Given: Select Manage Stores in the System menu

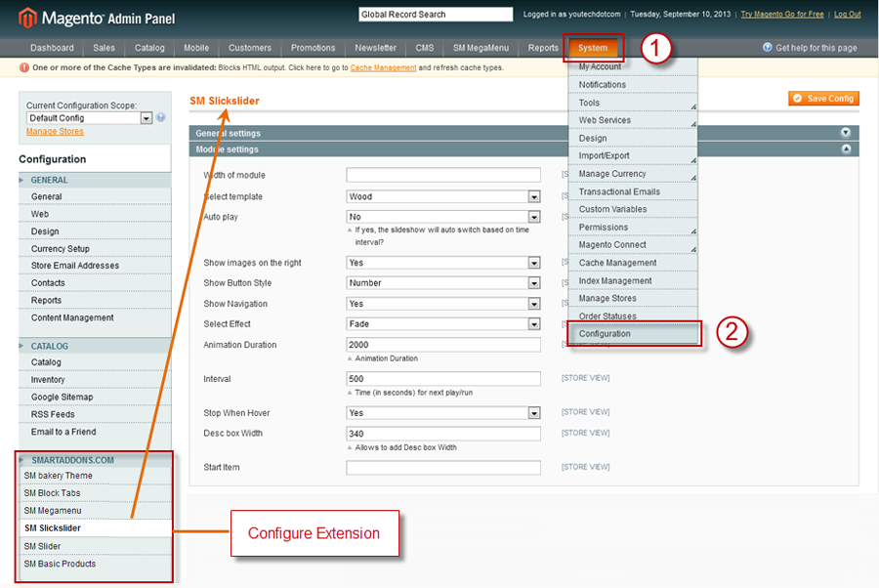Looking at the screenshot, I should [x=634, y=299].
